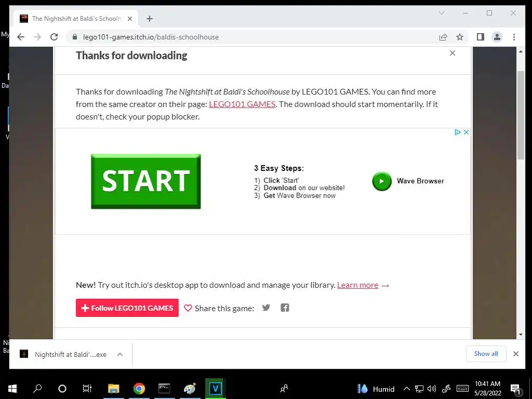Select The Nightshift at Baldi's Schoolhouse tab

[x=76, y=19]
